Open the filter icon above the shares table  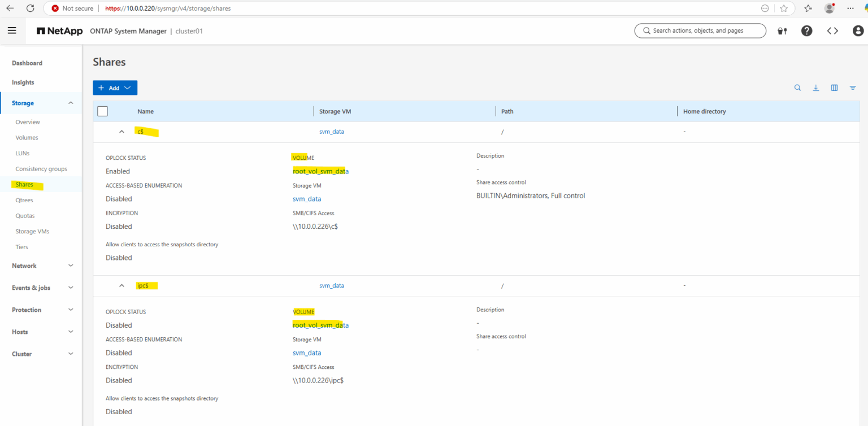853,88
